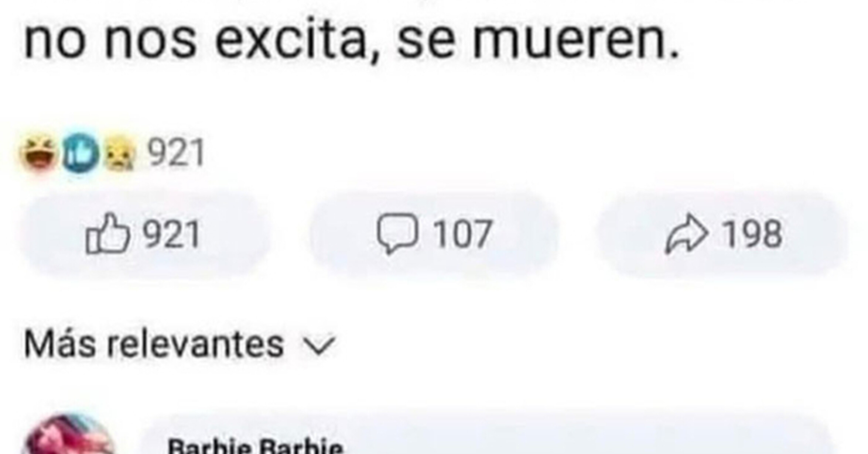Click the 921 number inside the Like pill

tap(172, 234)
